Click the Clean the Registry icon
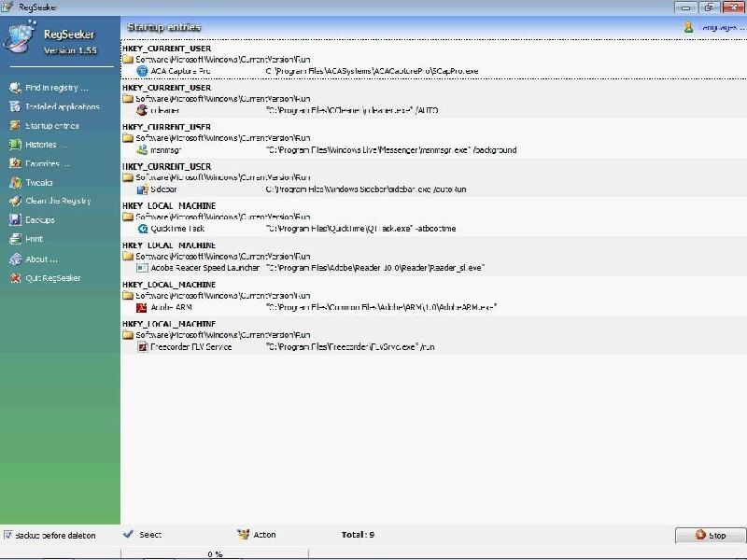The image size is (747, 560). [x=15, y=201]
